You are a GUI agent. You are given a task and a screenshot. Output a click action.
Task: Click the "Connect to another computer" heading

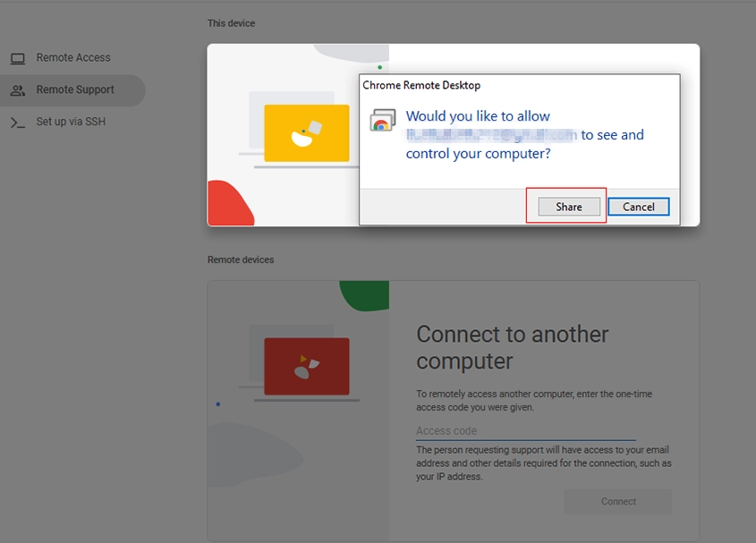512,348
